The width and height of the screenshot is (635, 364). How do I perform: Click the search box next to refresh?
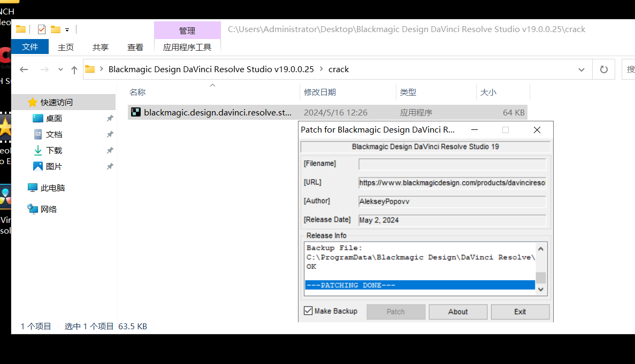(628, 69)
